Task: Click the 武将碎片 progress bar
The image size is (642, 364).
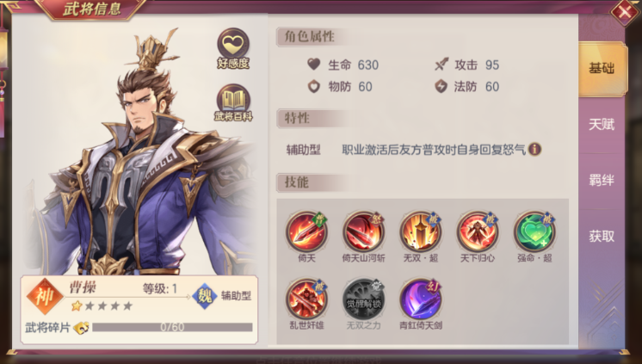Action: coord(172,327)
